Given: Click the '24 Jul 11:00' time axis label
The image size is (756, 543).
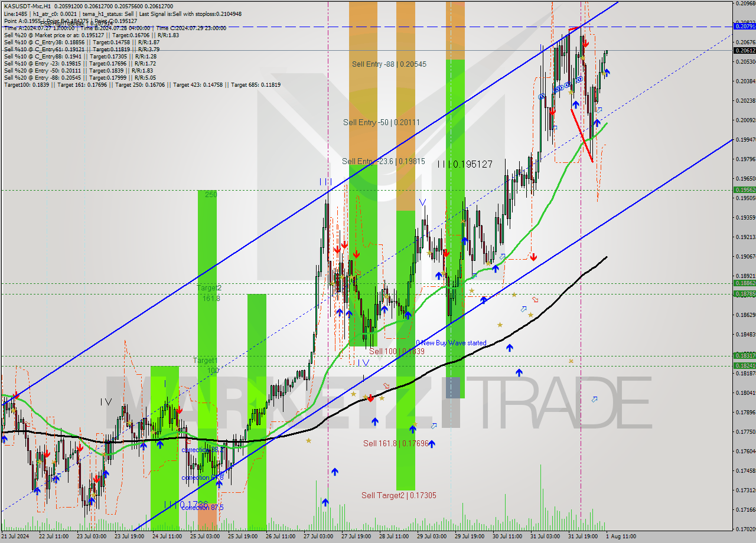Looking at the screenshot, I should (x=167, y=537).
